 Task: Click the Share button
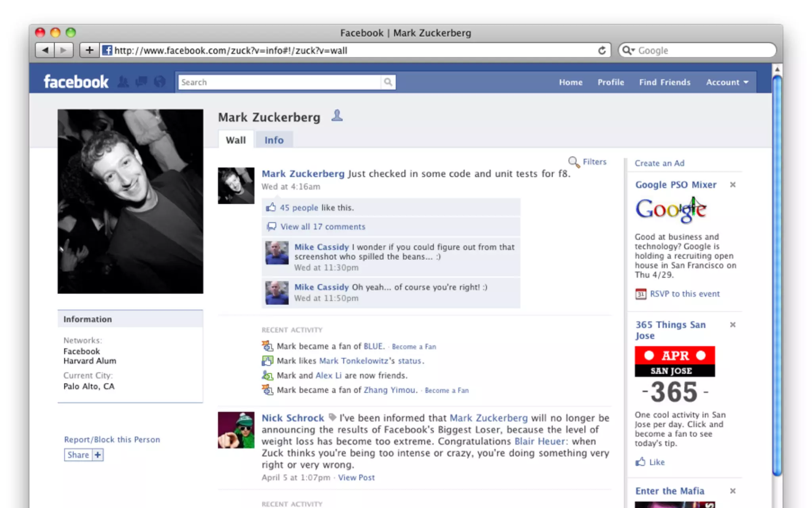point(78,455)
